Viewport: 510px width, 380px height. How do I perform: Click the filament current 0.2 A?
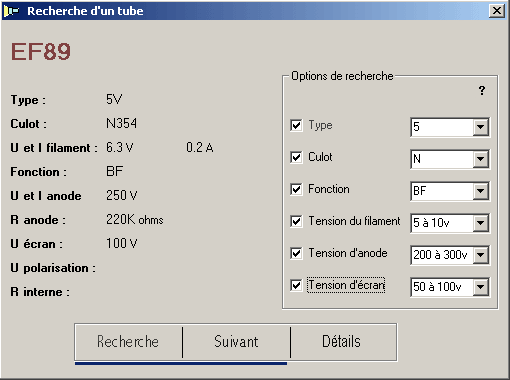200,148
